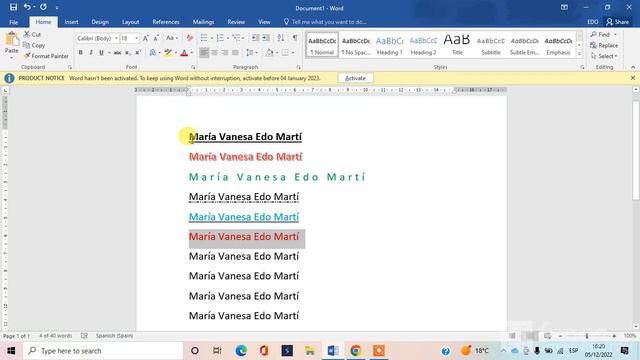The height and width of the screenshot is (360, 640).
Task: Toggle Italic formatting
Action: (x=91, y=53)
